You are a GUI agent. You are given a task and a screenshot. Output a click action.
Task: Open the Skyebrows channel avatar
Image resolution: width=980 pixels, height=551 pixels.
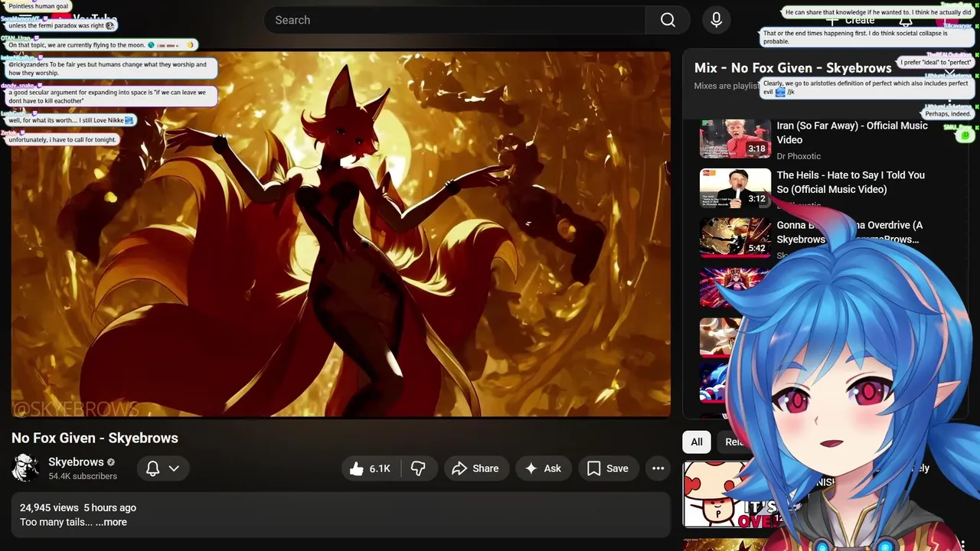coord(25,468)
